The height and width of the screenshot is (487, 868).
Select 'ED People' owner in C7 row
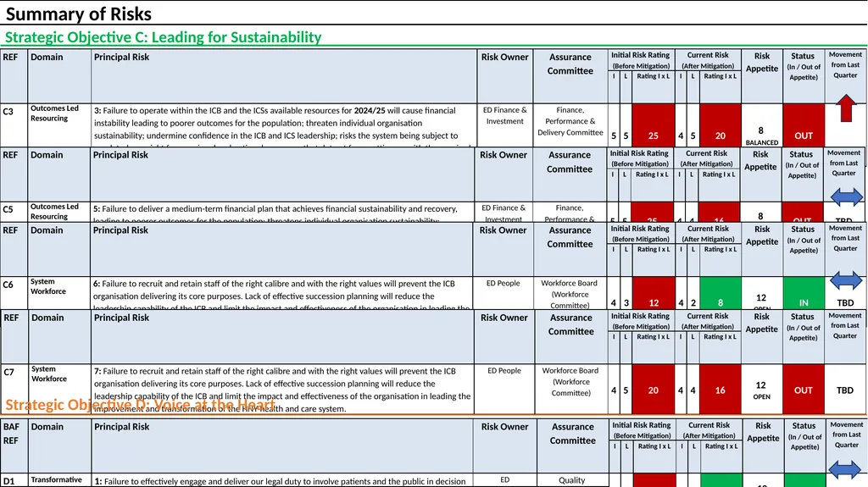(x=504, y=371)
